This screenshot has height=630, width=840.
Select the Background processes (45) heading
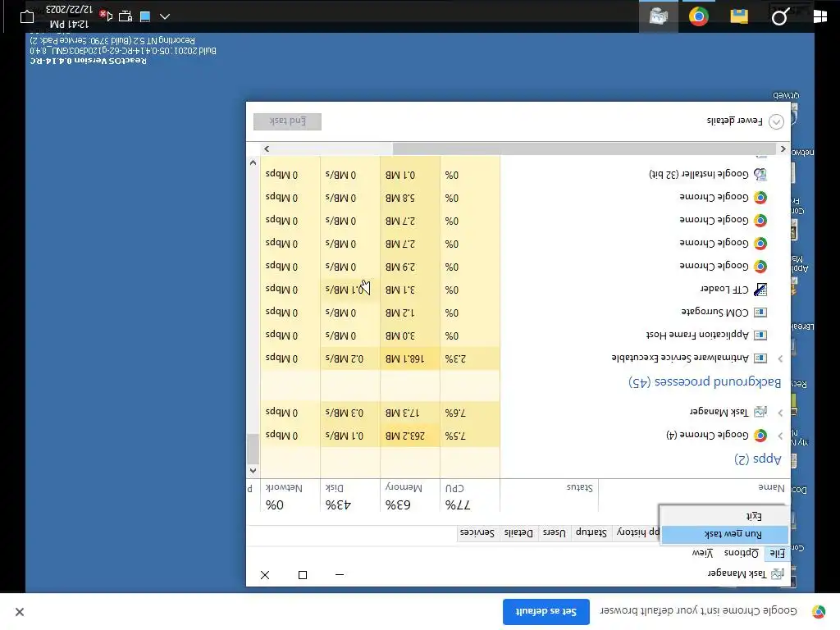tap(705, 382)
